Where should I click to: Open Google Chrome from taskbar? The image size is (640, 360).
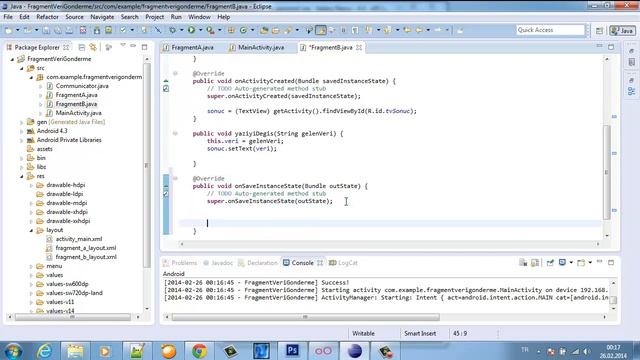click(x=199, y=351)
